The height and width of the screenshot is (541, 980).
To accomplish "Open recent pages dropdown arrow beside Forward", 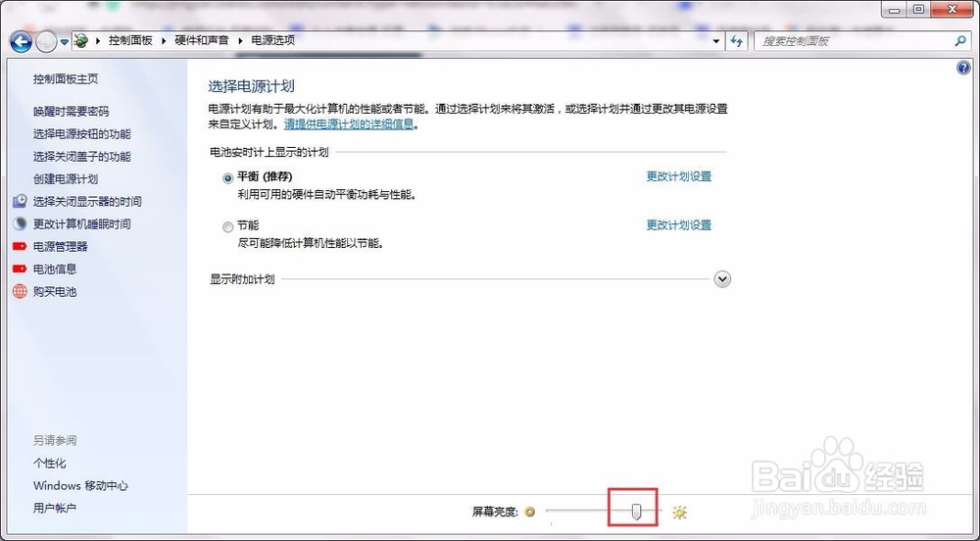I will coord(64,42).
